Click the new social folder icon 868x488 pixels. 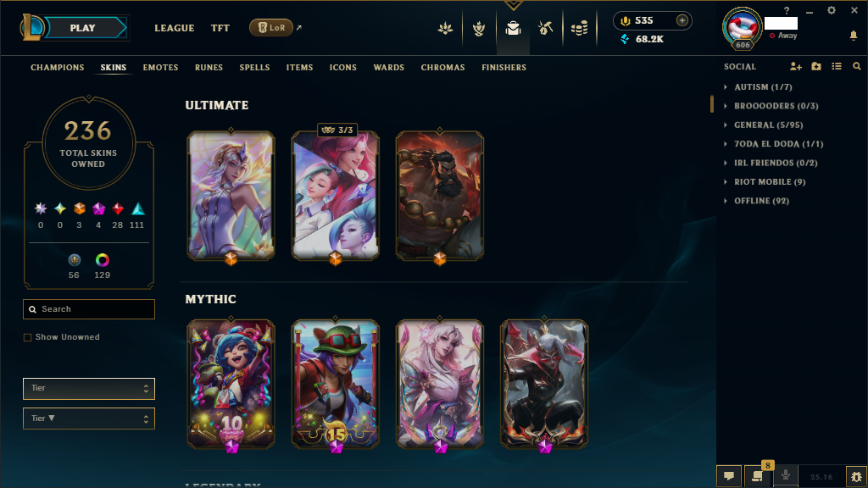816,66
